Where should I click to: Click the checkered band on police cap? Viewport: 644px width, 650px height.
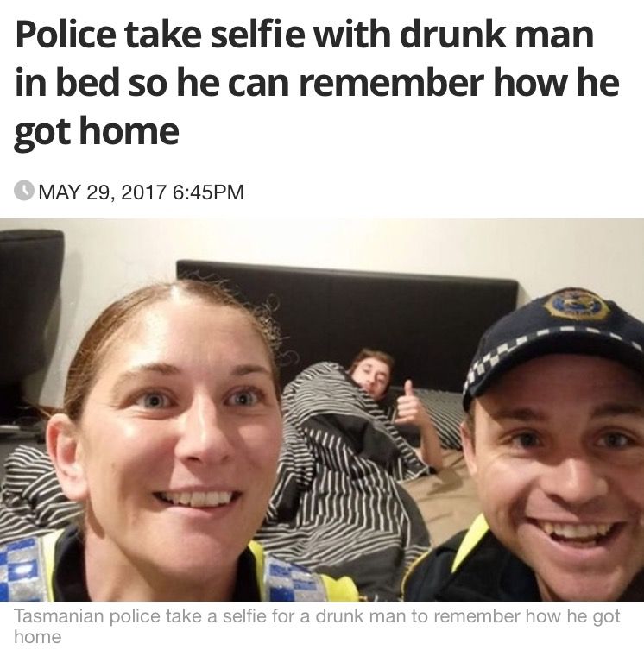(x=522, y=348)
